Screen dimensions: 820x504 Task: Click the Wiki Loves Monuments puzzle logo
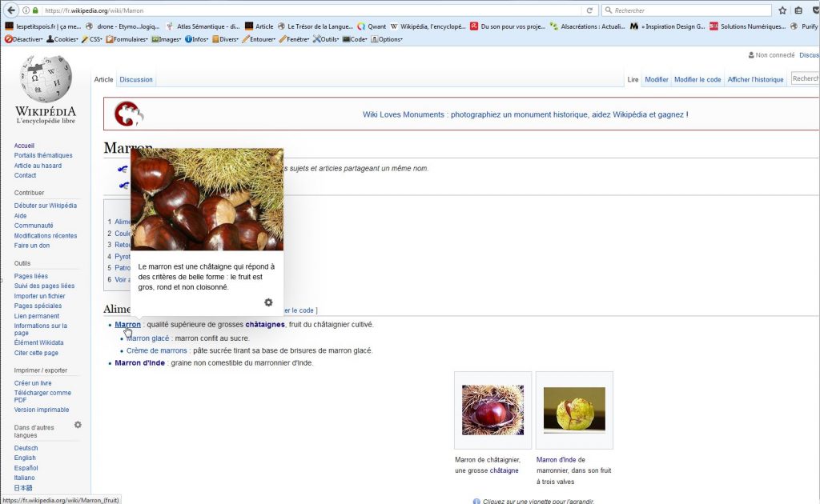coord(128,114)
